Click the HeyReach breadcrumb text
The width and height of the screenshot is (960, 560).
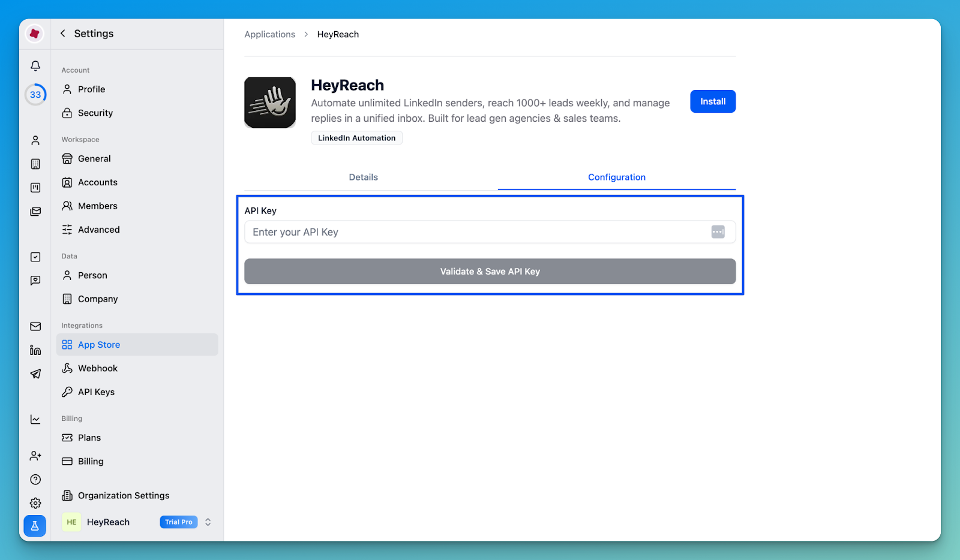tap(338, 34)
